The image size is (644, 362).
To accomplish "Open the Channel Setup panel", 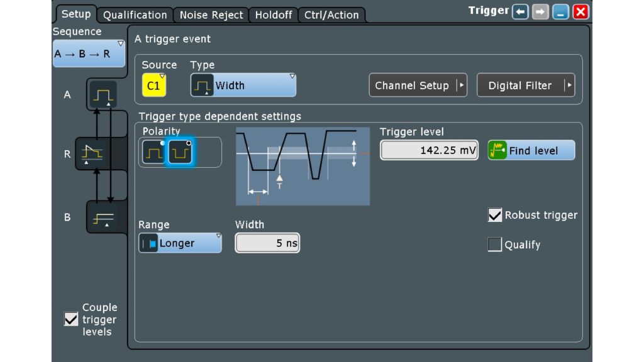I will point(417,85).
